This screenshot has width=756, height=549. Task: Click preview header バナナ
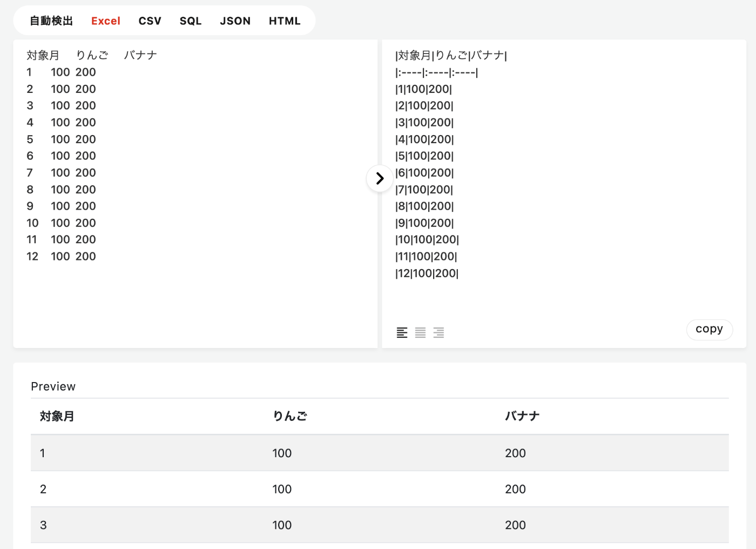(x=522, y=416)
